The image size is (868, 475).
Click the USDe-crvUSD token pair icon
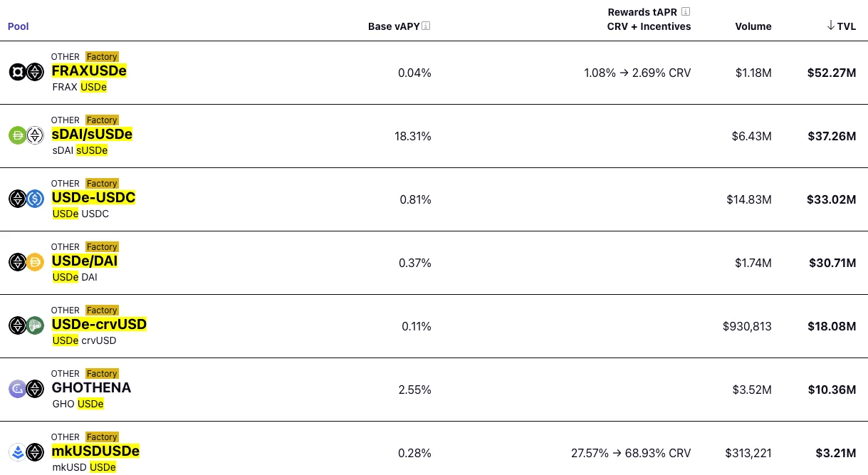(x=26, y=325)
